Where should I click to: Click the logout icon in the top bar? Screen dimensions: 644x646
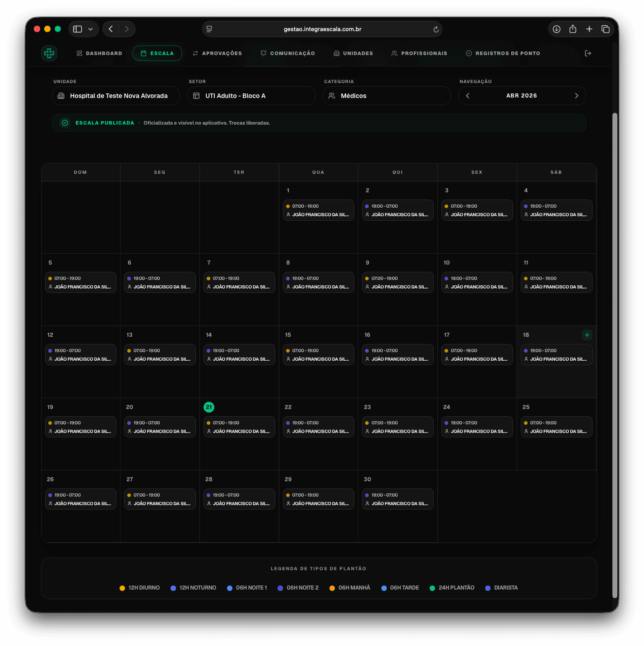pos(588,53)
